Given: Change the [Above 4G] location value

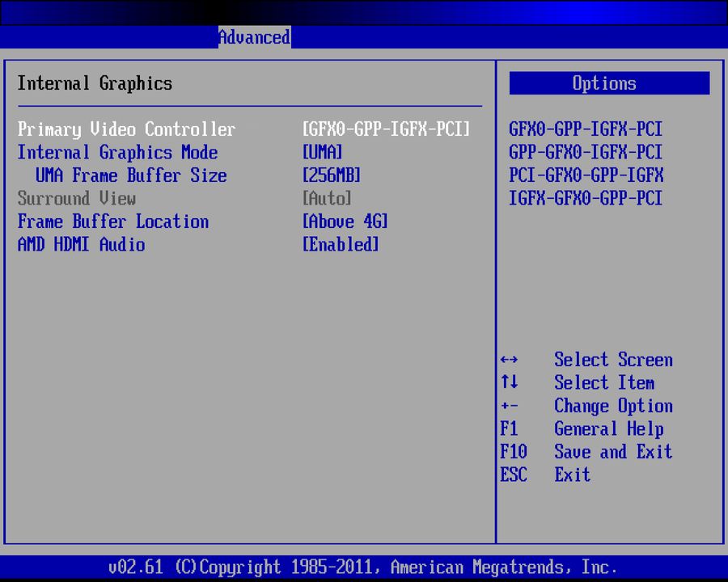Looking at the screenshot, I should 345,221.
